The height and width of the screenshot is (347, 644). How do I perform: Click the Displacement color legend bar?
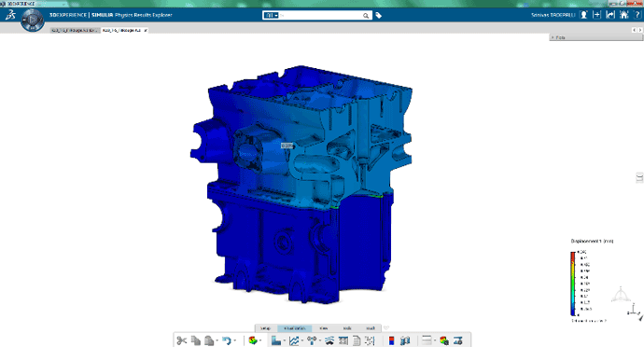(x=572, y=284)
